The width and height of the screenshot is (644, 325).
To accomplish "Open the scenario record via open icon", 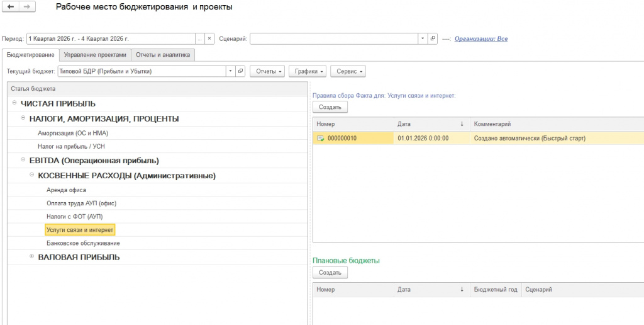I will (x=433, y=38).
